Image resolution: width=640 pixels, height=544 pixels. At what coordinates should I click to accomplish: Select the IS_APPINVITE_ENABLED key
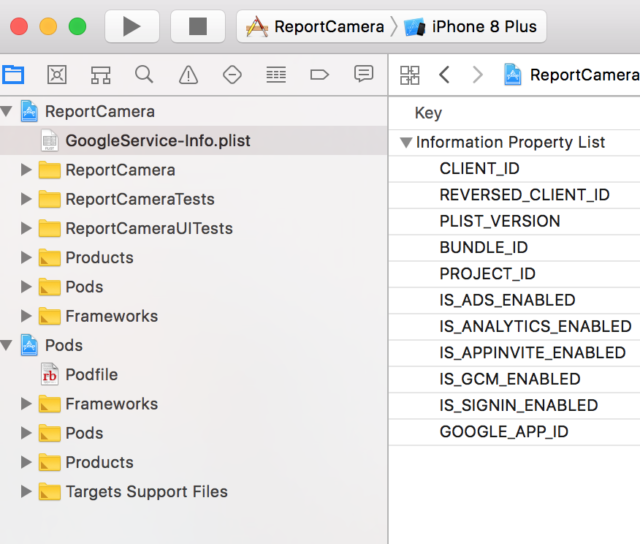click(533, 353)
